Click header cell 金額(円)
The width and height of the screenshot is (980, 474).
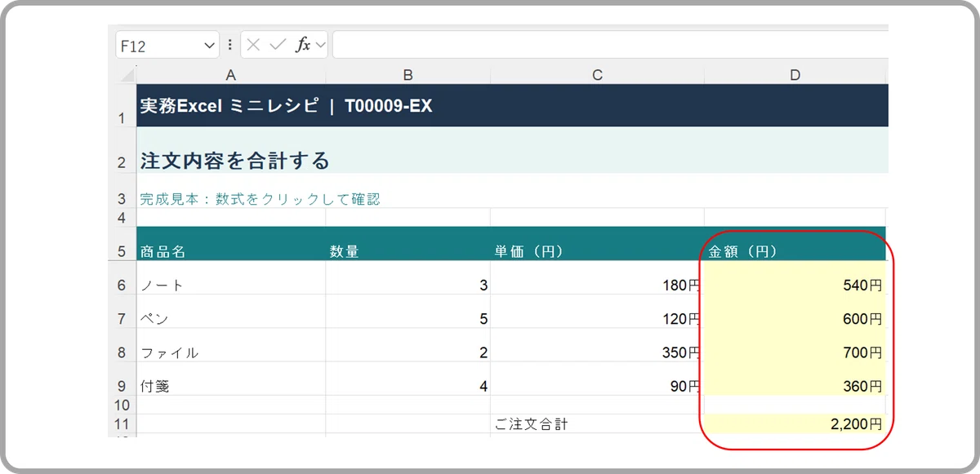pyautogui.click(x=795, y=243)
